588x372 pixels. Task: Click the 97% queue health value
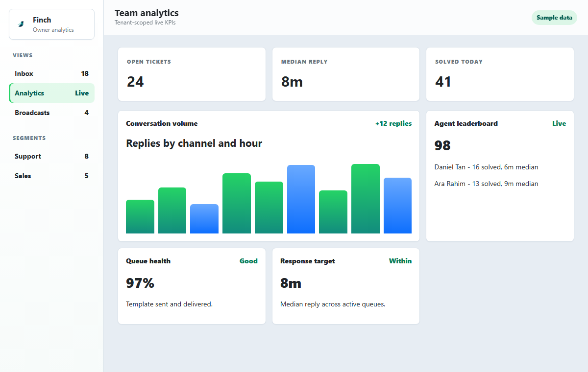pos(140,283)
